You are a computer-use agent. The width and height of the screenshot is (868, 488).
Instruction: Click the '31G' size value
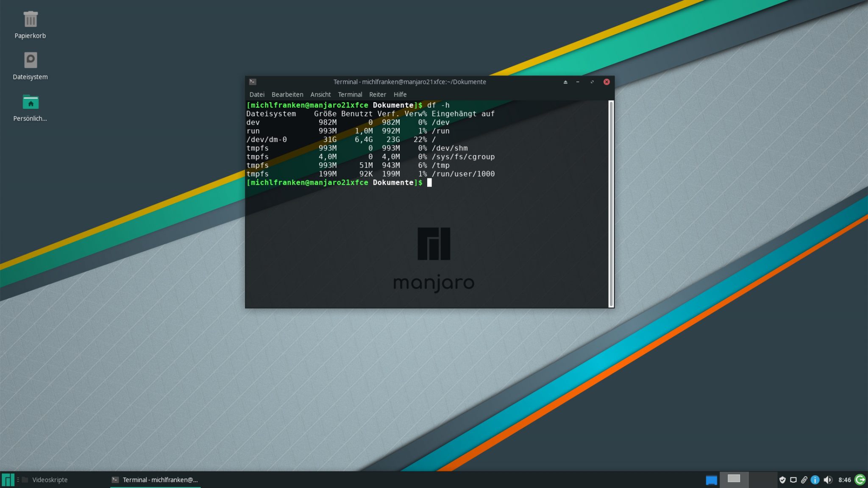pyautogui.click(x=330, y=139)
